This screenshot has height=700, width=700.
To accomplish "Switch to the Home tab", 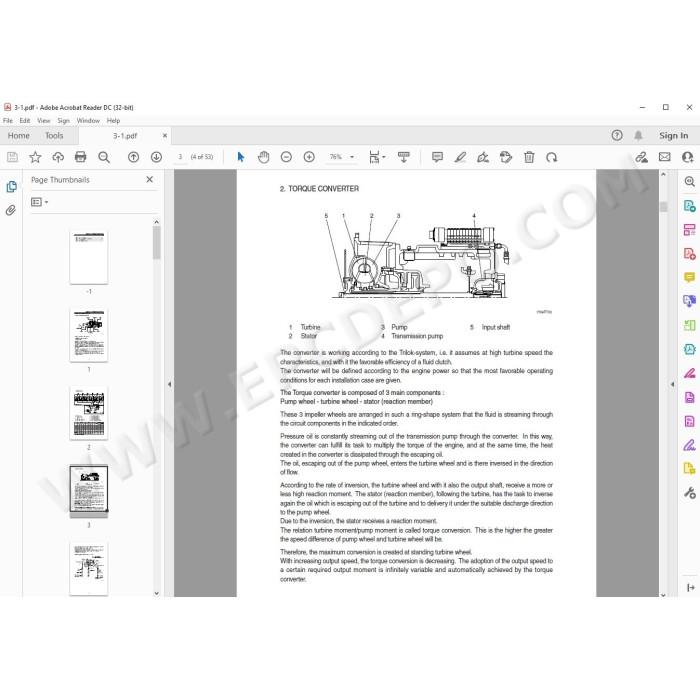I will pyautogui.click(x=18, y=135).
